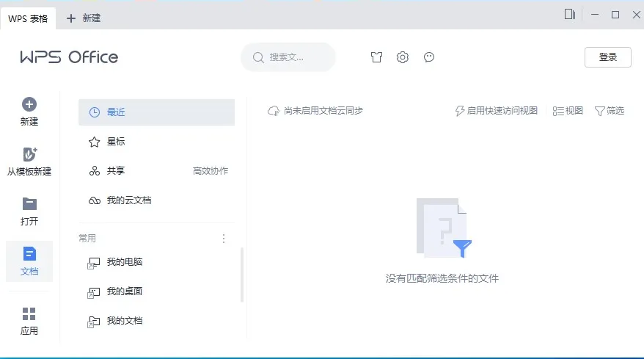The width and height of the screenshot is (644, 359).
Task: Click 尚未启用文档云同步 link
Action: point(323,111)
